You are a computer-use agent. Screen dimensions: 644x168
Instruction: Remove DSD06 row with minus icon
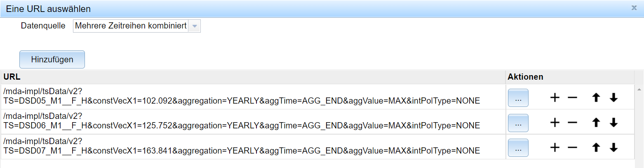tap(572, 123)
